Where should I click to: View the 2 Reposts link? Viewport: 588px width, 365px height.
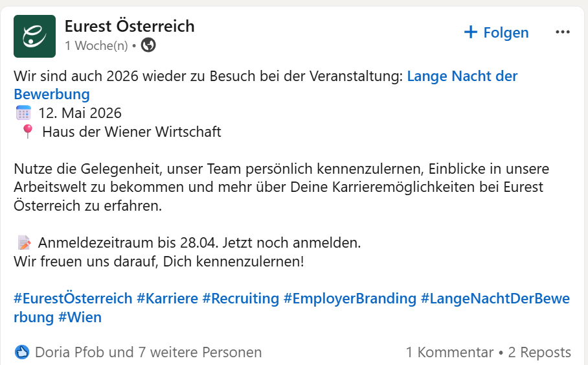click(539, 352)
